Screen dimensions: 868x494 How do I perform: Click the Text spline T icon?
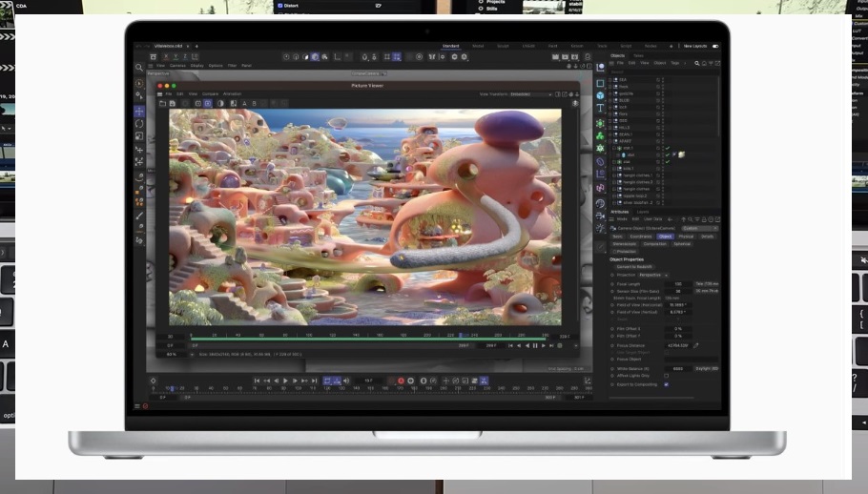tap(600, 109)
